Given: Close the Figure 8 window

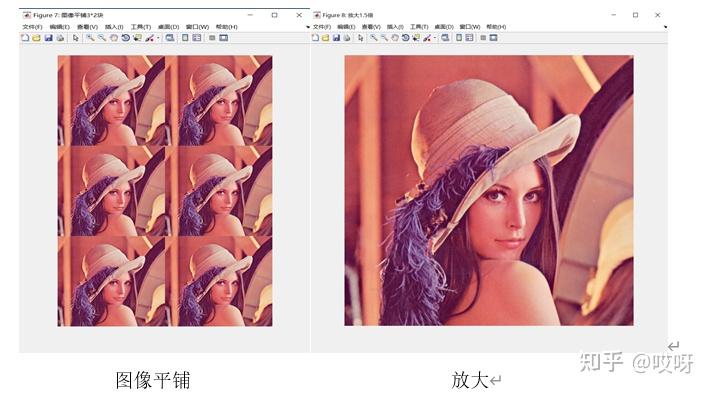Looking at the screenshot, I should (x=657, y=15).
